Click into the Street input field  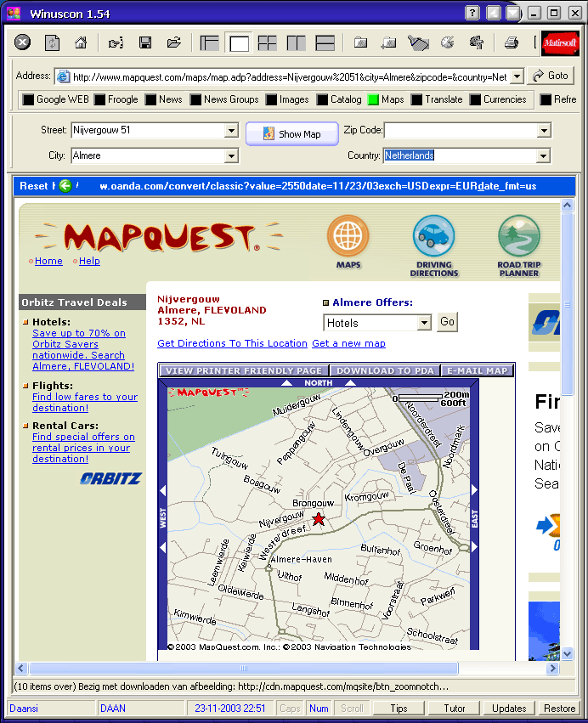(x=148, y=131)
